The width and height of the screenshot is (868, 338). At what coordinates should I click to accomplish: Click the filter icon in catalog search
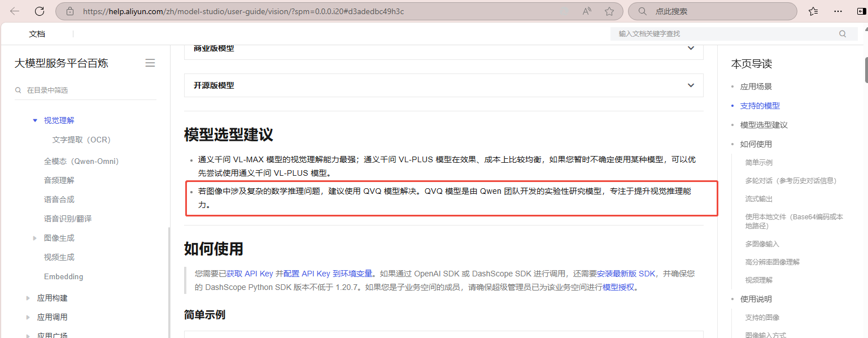pos(19,90)
